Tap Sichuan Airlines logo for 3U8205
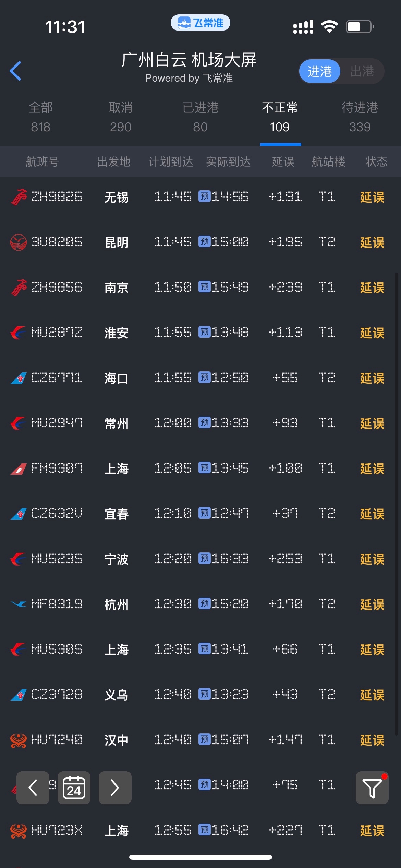 (19, 242)
